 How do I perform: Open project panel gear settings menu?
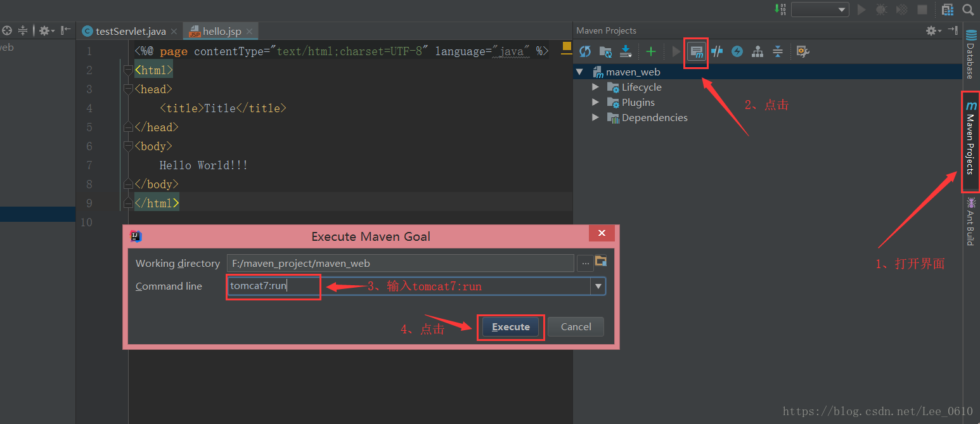(x=47, y=30)
